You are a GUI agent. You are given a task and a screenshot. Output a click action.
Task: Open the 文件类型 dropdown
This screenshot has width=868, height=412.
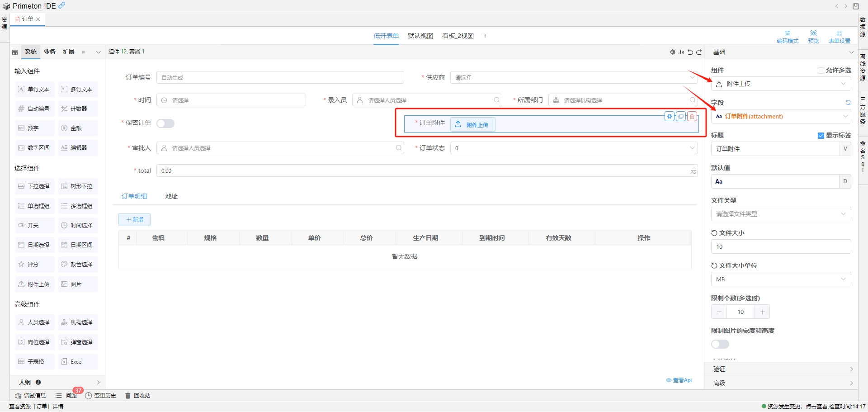(x=781, y=214)
